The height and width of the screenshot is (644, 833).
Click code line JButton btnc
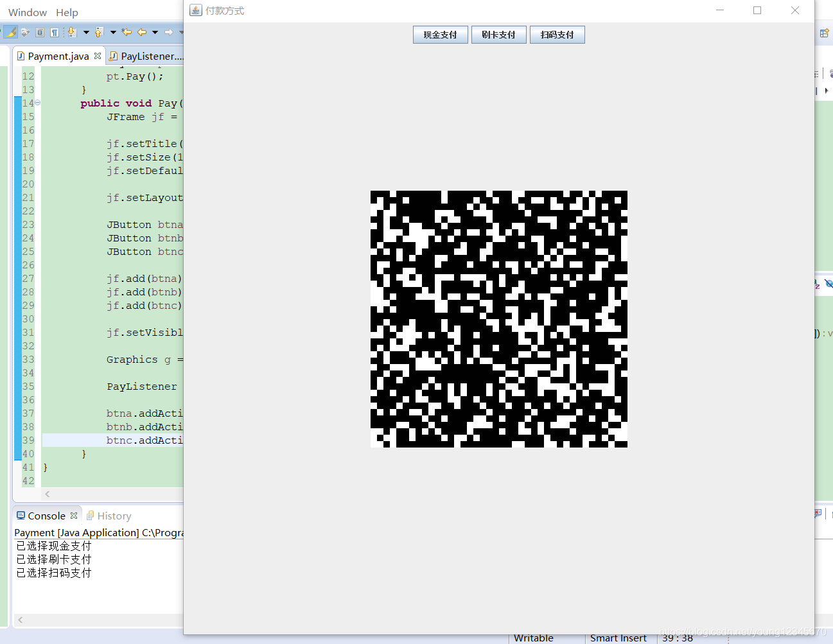click(x=145, y=252)
